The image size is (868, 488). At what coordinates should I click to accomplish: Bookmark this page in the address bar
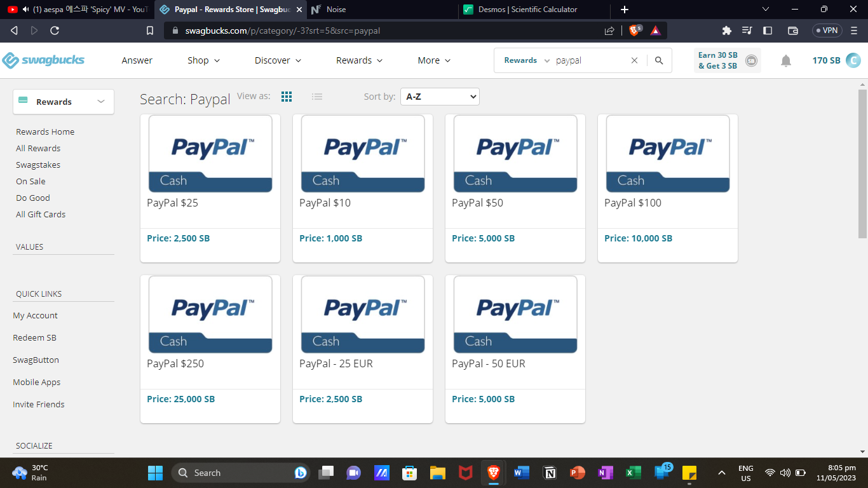click(150, 30)
